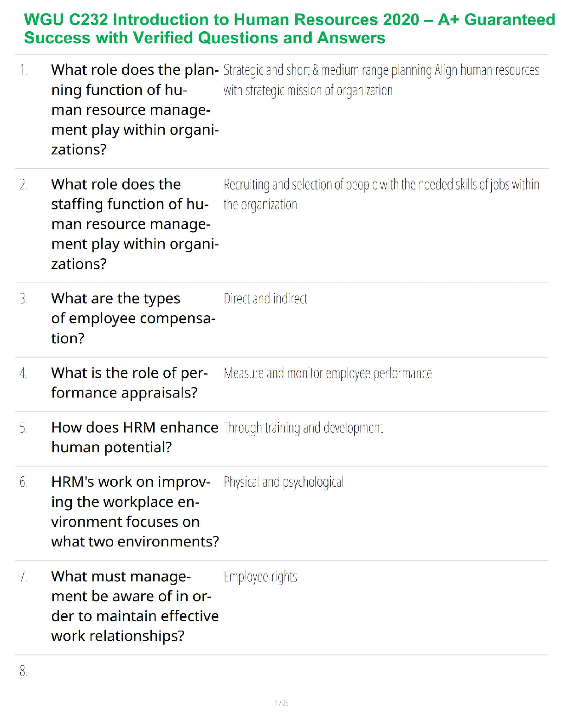
Task: Click the answer about recruiting and selection
Action: [x=381, y=194]
